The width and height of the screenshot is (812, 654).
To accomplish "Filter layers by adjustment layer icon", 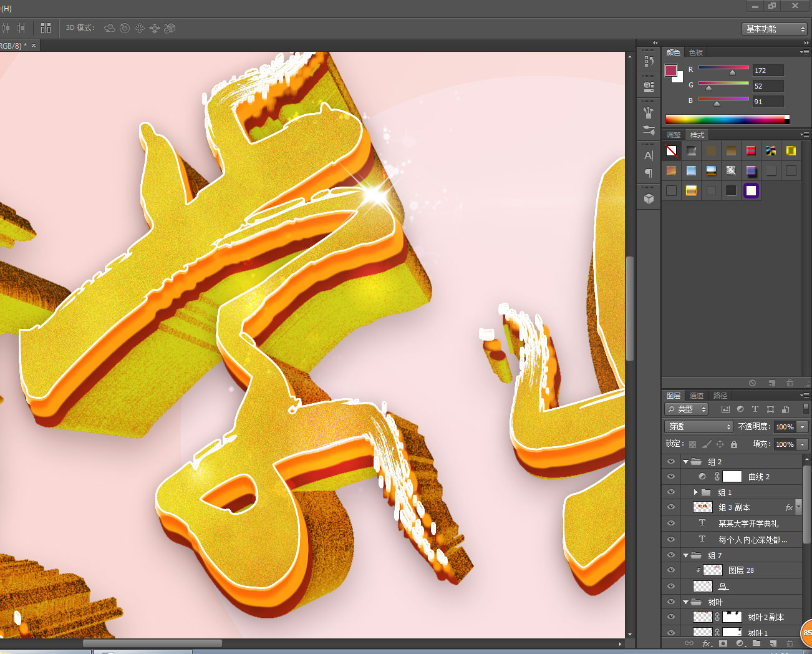I will [740, 409].
